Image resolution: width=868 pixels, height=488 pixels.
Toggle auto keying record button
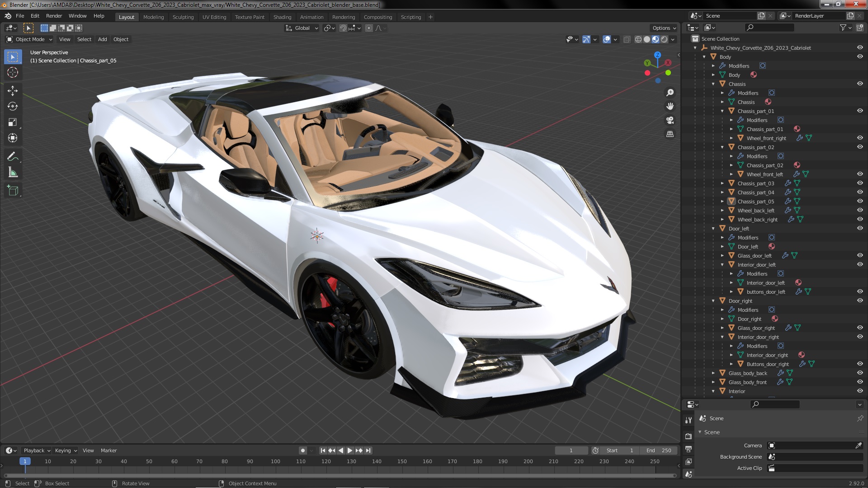[302, 450]
